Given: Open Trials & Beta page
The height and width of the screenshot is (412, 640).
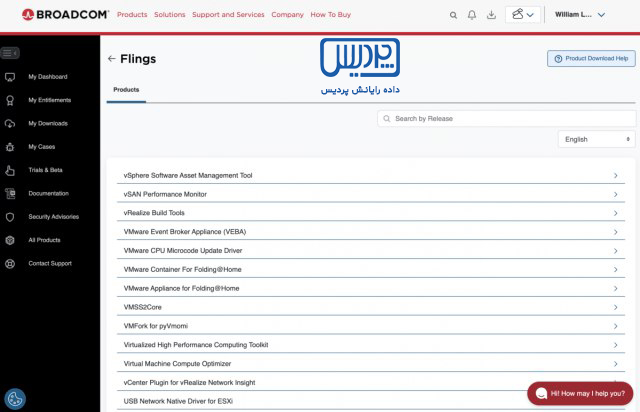Looking at the screenshot, I should pyautogui.click(x=45, y=170).
